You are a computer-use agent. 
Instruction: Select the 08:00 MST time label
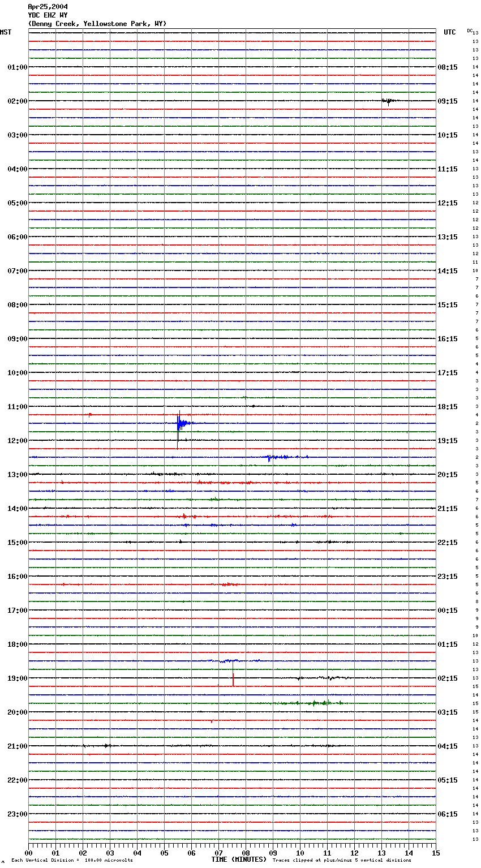click(18, 305)
